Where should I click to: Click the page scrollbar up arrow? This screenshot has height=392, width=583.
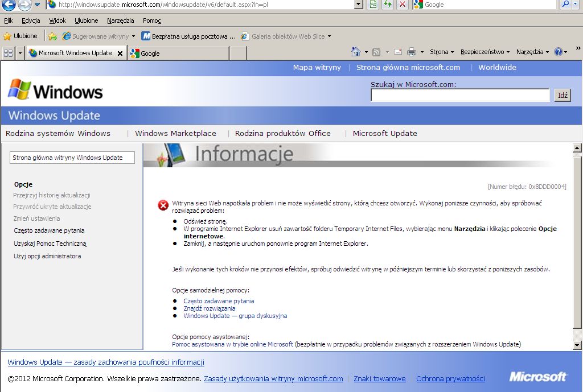point(577,148)
